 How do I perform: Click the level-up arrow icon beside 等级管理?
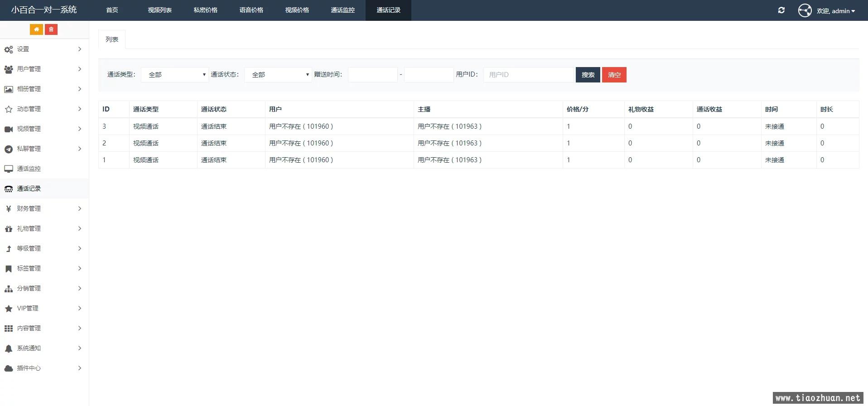[x=9, y=249]
